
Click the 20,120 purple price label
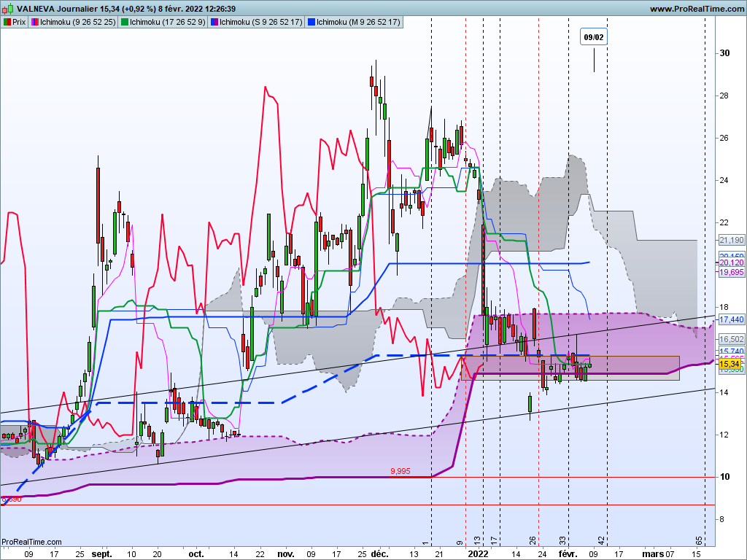pyautogui.click(x=731, y=262)
